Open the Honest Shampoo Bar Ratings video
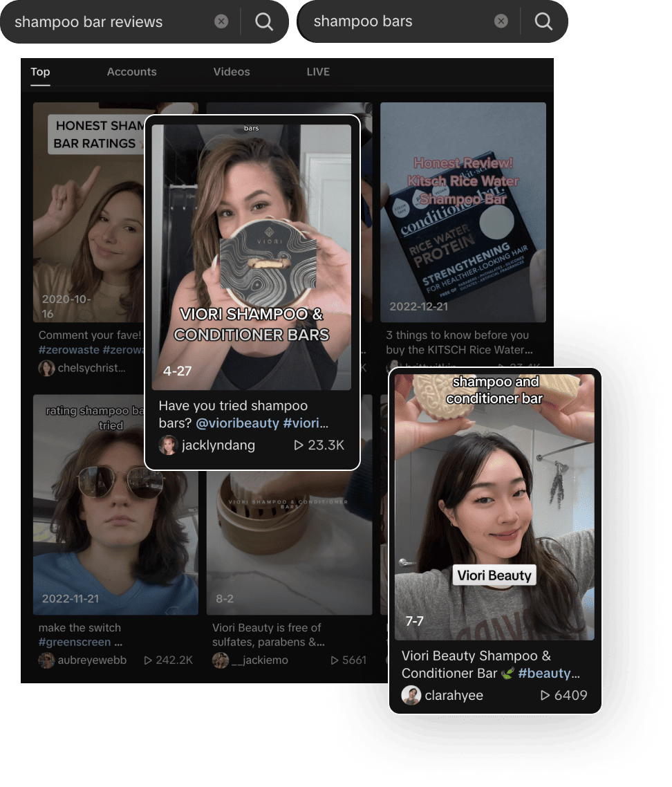Viewport: 672px width, 787px height. pyautogui.click(x=88, y=212)
